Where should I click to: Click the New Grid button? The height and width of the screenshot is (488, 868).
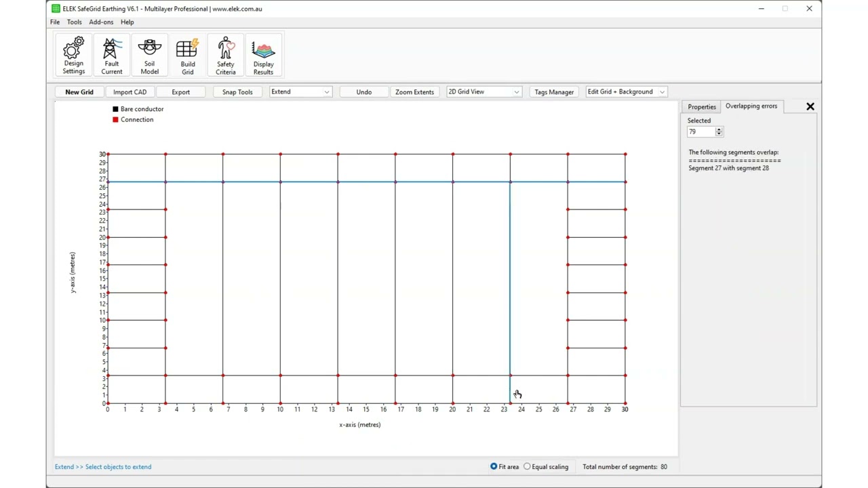pos(79,91)
